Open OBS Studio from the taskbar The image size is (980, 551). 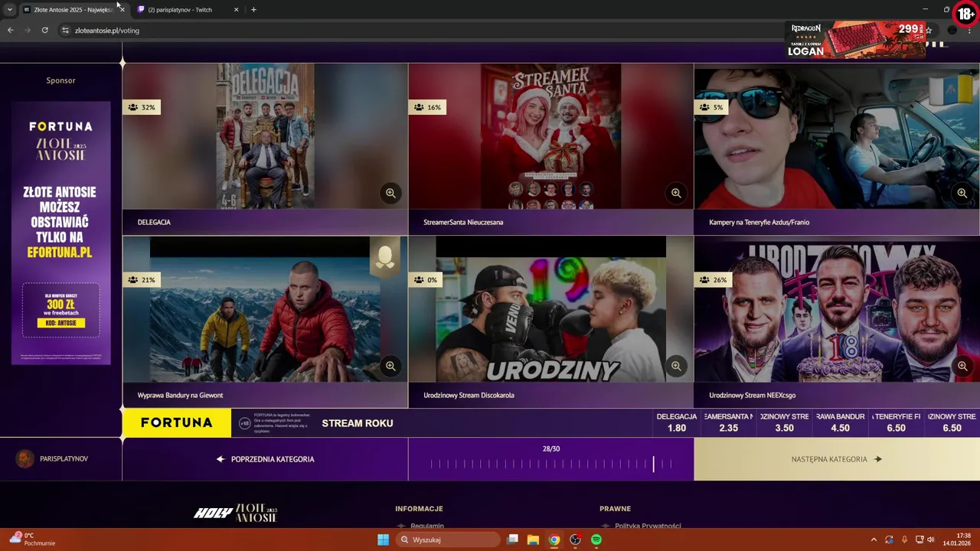(575, 540)
